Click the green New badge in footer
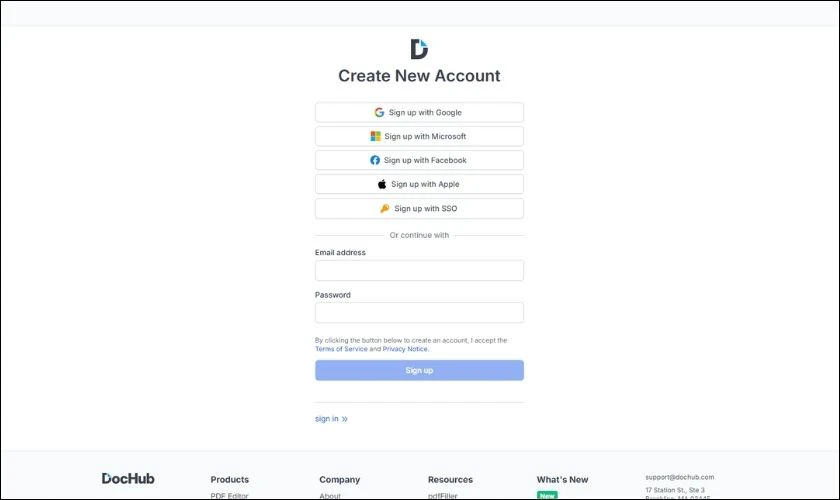The height and width of the screenshot is (500, 840). coord(547,496)
